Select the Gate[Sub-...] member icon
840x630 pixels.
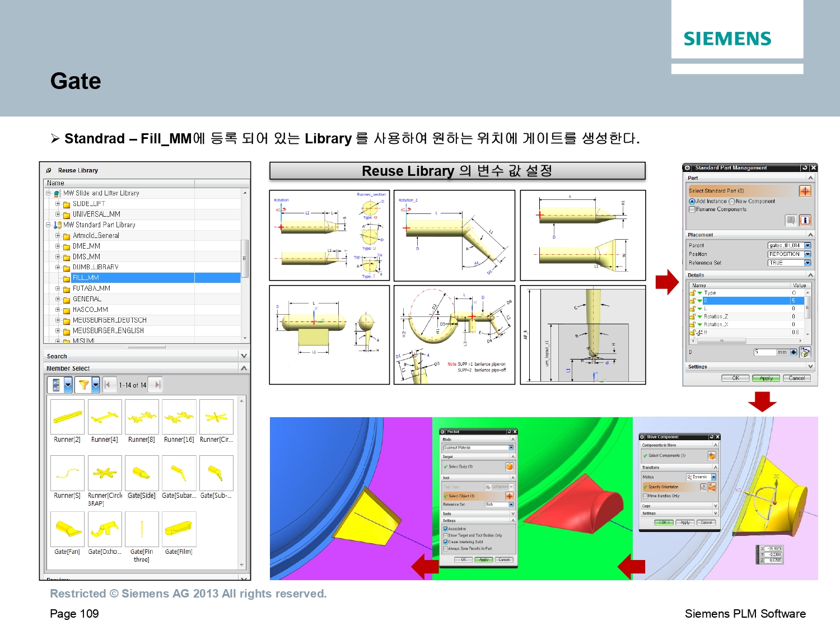coord(216,473)
